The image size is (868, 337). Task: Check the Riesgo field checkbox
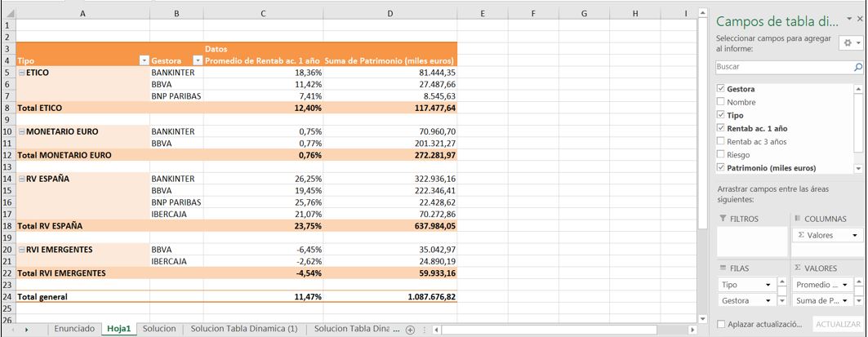coord(720,155)
